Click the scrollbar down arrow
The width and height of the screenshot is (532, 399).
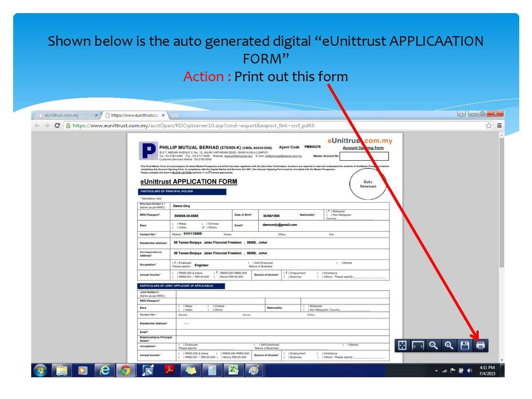click(502, 360)
